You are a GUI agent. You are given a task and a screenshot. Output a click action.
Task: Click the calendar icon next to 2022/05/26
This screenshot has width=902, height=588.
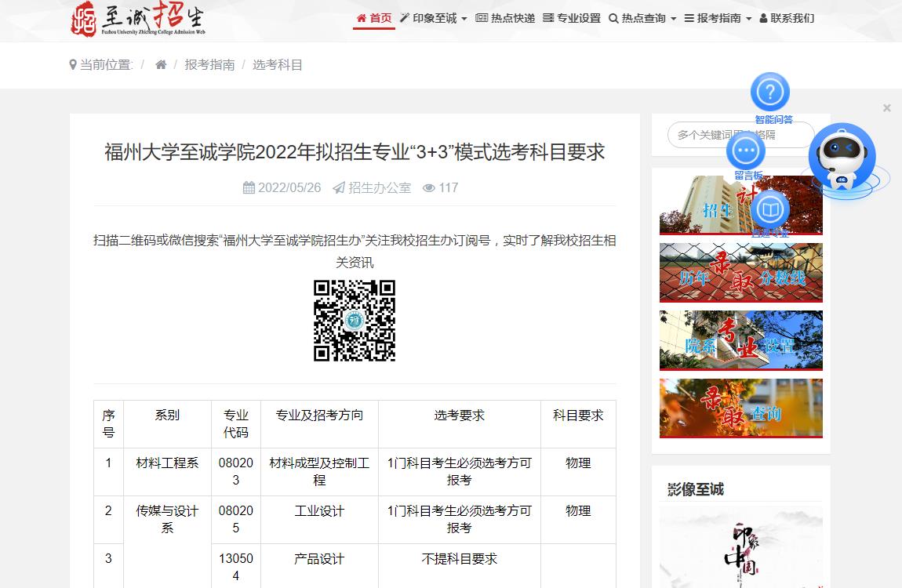click(x=249, y=188)
